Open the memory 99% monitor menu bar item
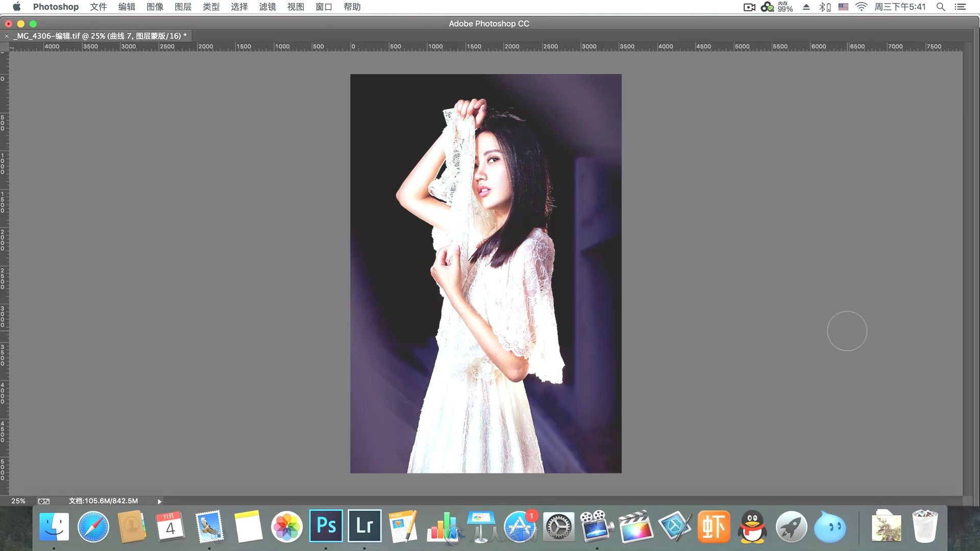This screenshot has height=551, width=980. click(x=777, y=7)
